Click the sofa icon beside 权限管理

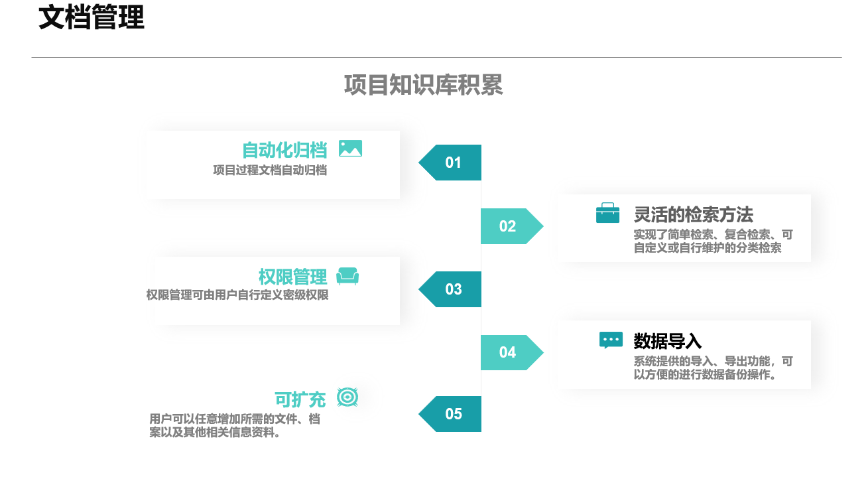pyautogui.click(x=347, y=276)
